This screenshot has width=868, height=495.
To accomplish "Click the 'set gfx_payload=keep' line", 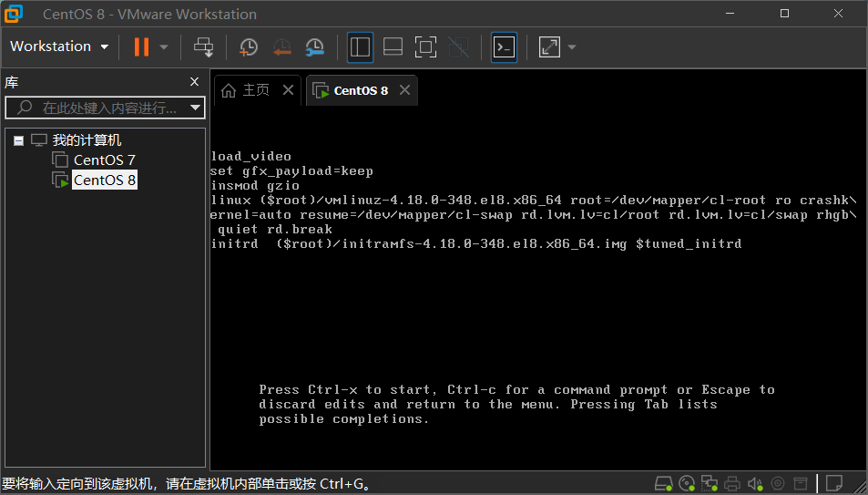I will [291, 170].
